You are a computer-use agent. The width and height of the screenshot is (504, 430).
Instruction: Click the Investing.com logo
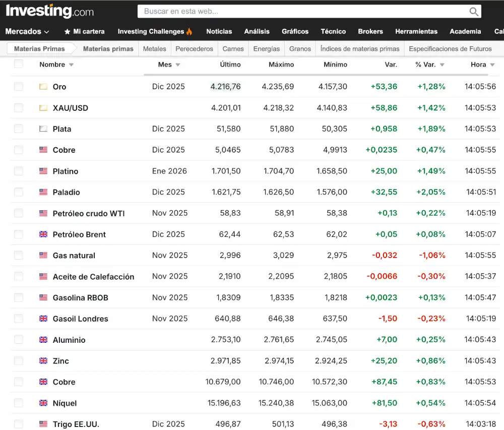(49, 11)
